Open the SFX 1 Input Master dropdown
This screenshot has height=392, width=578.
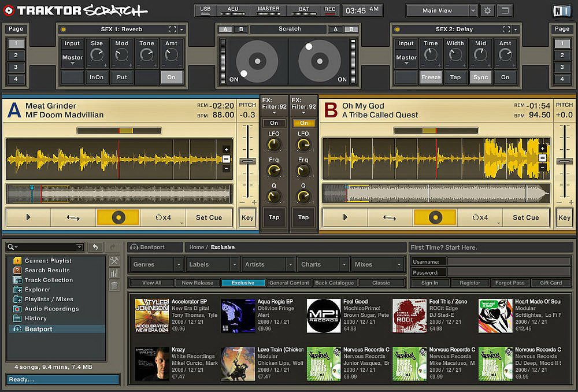[72, 58]
